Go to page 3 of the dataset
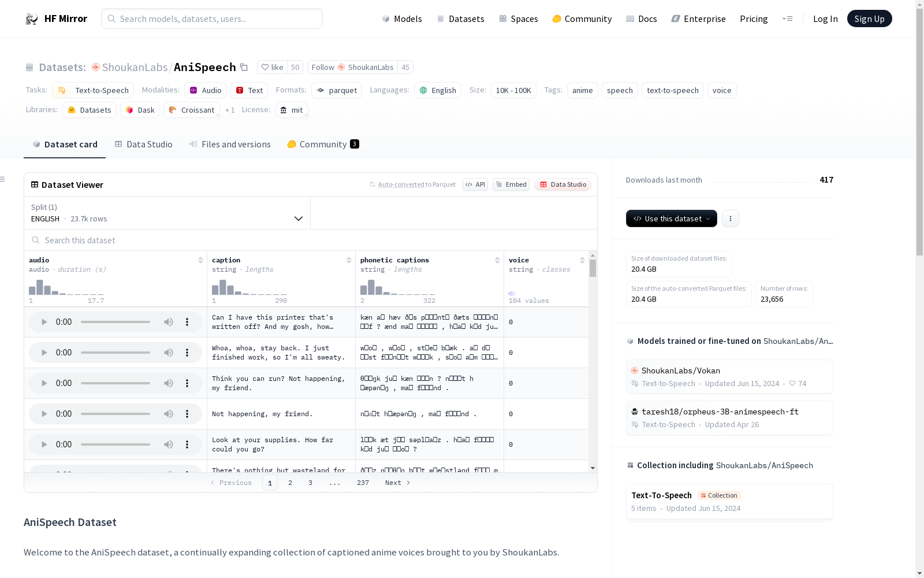924x578 pixels. (310, 483)
